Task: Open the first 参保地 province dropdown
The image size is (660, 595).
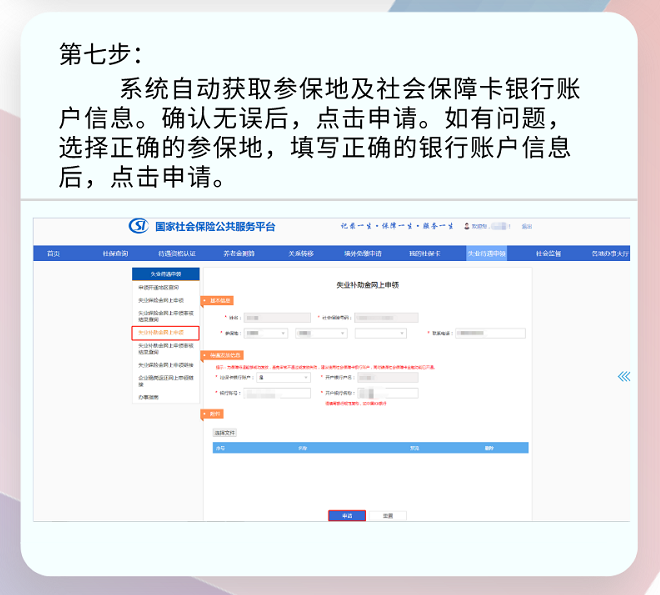Action: (266, 333)
